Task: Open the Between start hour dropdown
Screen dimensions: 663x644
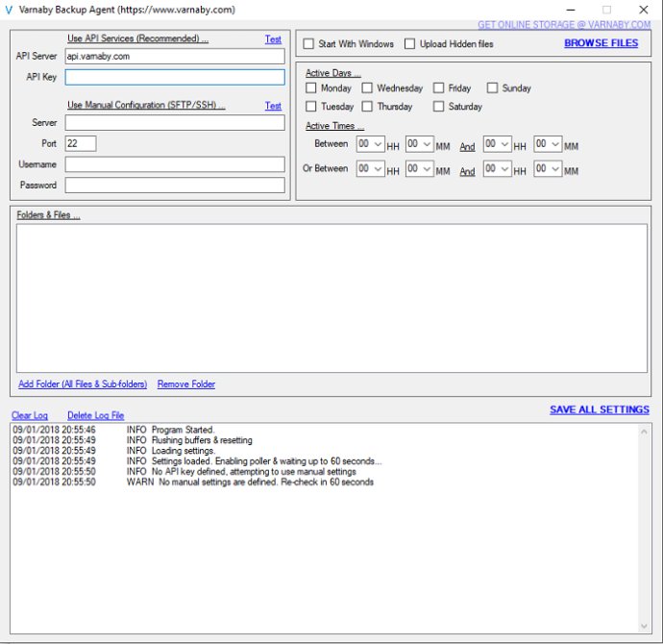Action: click(370, 144)
